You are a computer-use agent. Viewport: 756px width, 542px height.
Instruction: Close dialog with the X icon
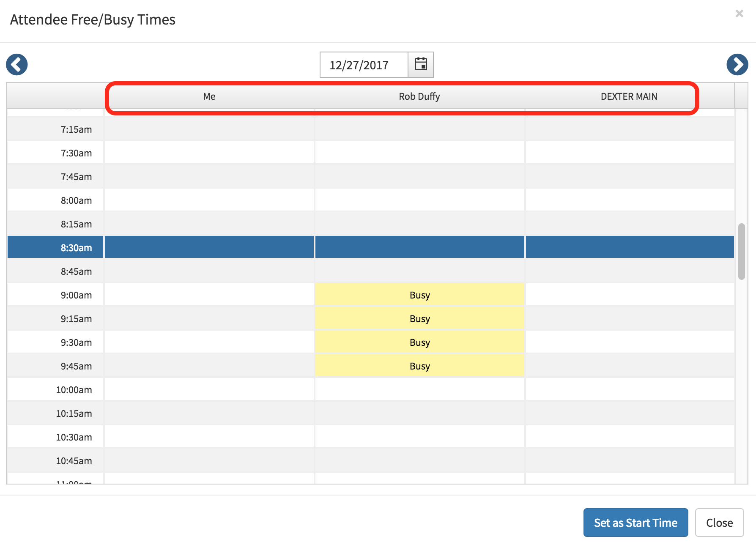[739, 14]
